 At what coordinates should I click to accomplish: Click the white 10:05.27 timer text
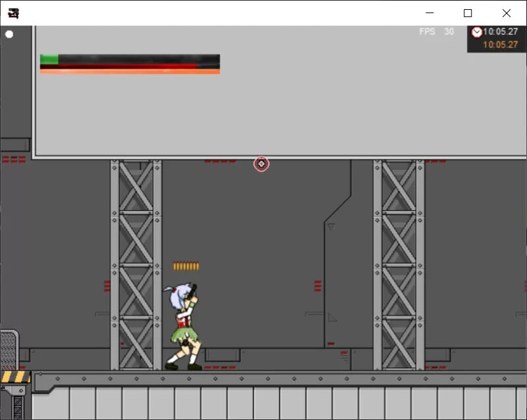coord(501,32)
